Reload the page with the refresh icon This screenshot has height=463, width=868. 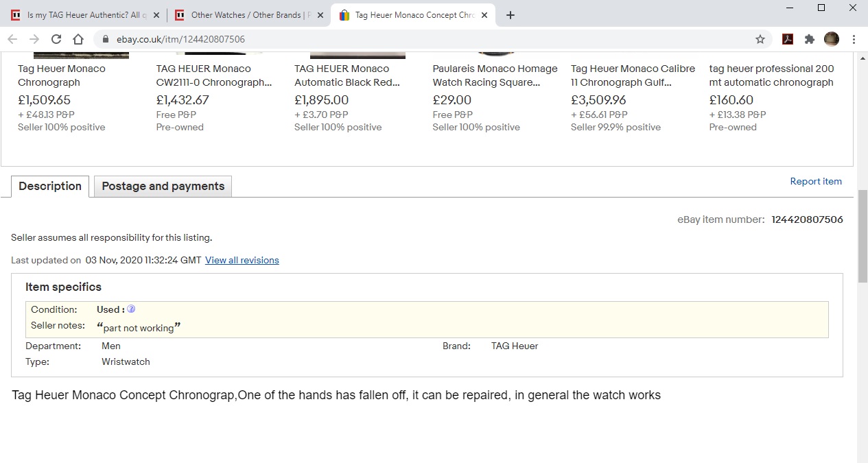click(56, 39)
